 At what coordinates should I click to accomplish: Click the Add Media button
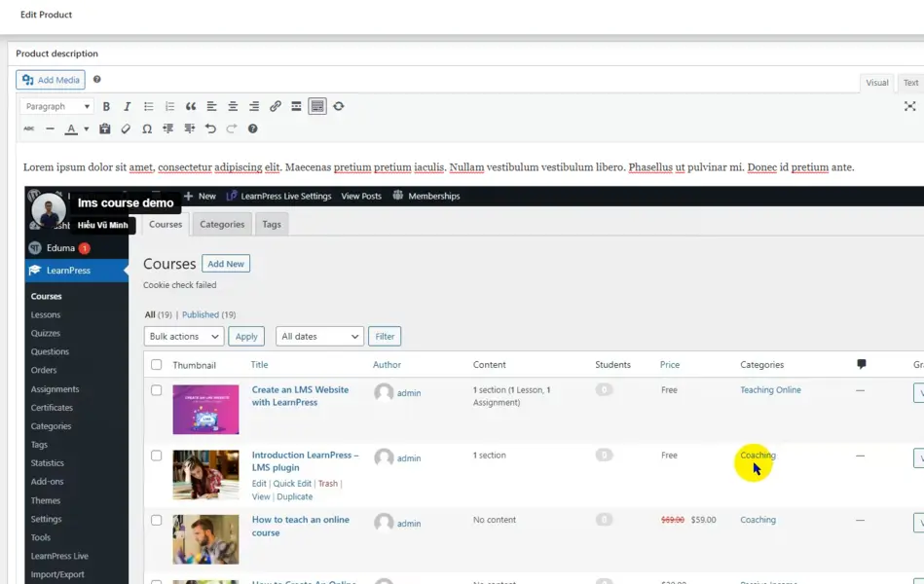click(x=51, y=80)
